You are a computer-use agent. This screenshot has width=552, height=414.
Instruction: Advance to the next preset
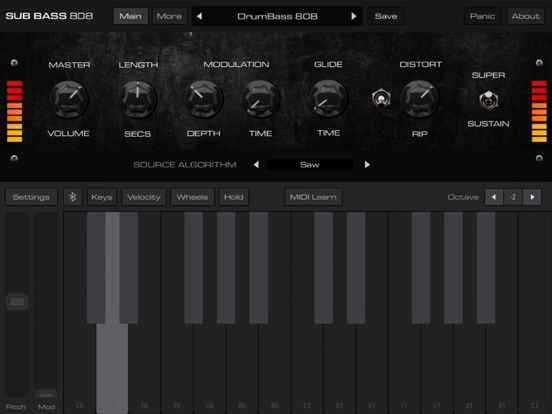pos(354,16)
